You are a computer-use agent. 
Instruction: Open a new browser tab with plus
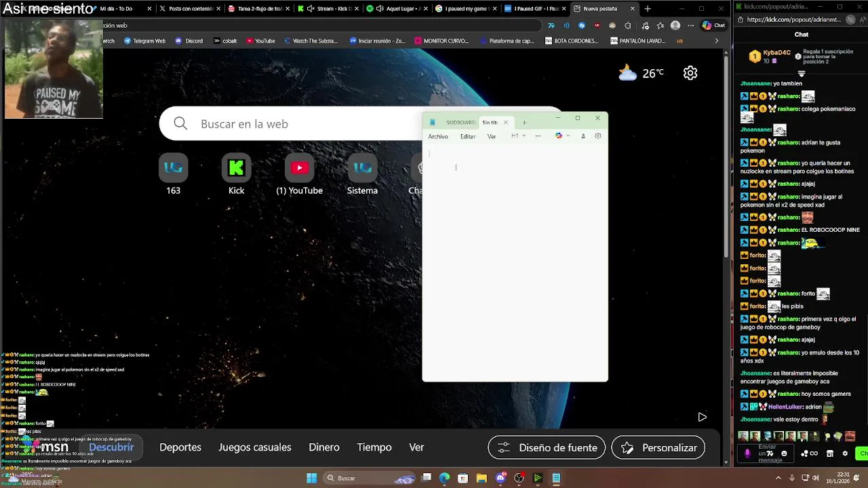point(648,9)
